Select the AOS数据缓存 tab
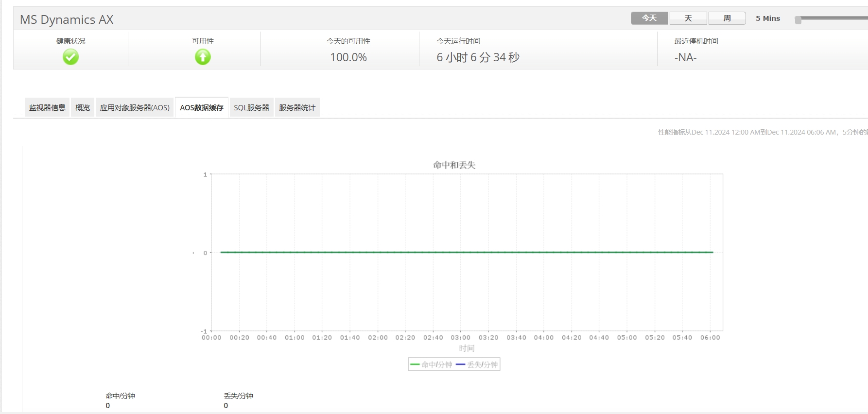 [x=202, y=107]
